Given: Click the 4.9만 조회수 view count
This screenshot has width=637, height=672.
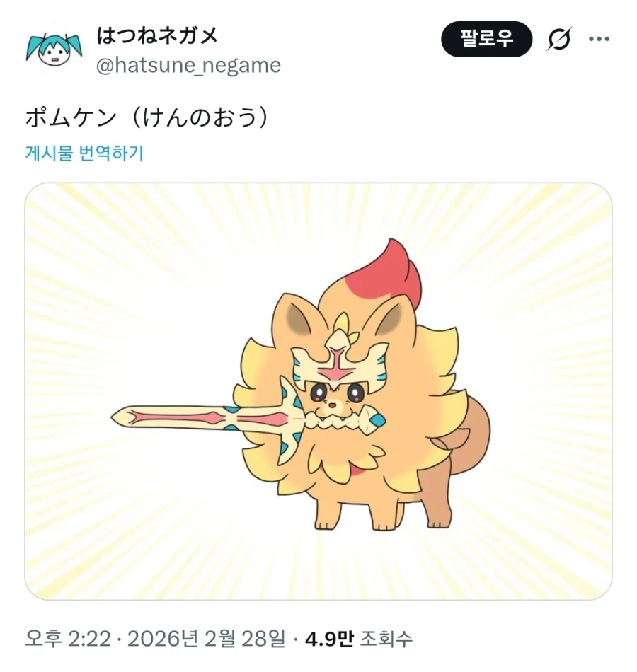Looking at the screenshot, I should click(359, 639).
